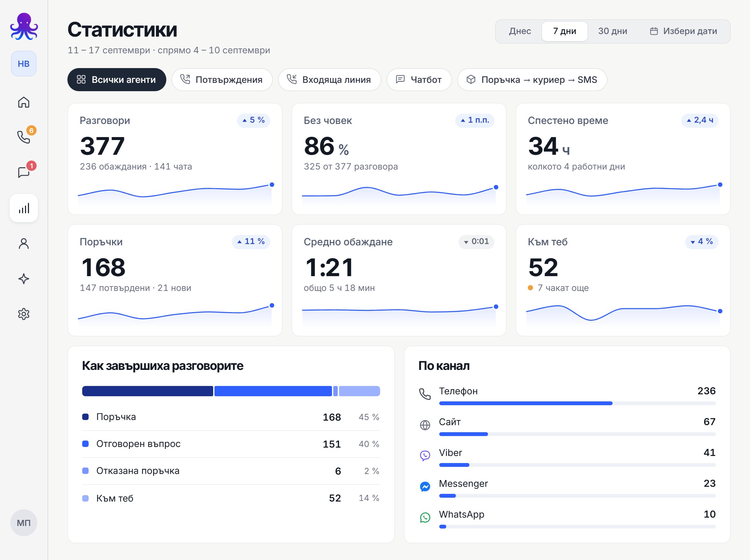Switch period to Днес

tap(520, 31)
